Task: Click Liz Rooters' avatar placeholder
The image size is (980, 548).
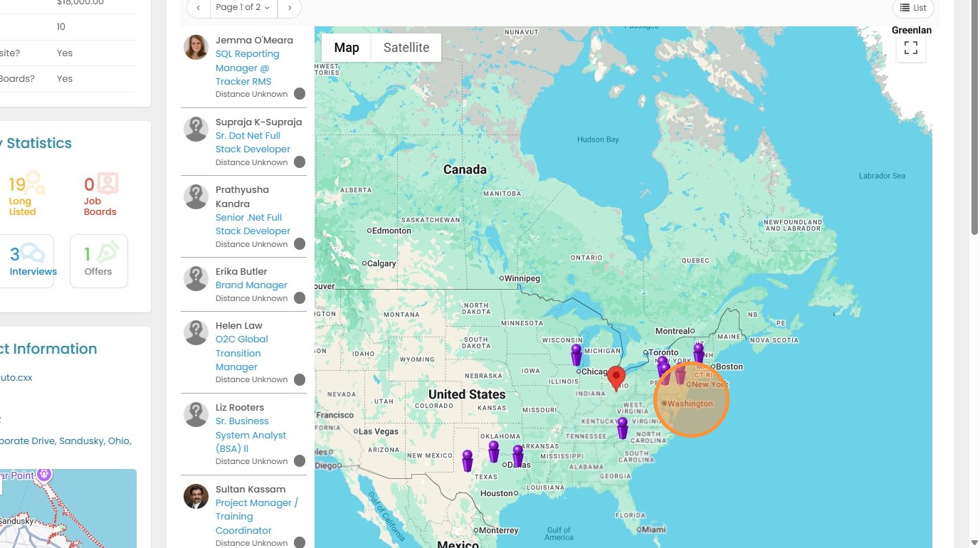Action: (x=196, y=415)
